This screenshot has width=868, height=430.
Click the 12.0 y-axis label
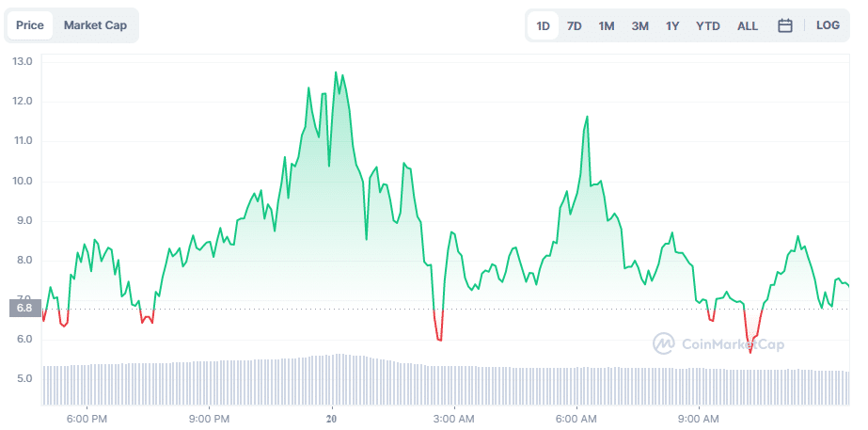click(23, 102)
